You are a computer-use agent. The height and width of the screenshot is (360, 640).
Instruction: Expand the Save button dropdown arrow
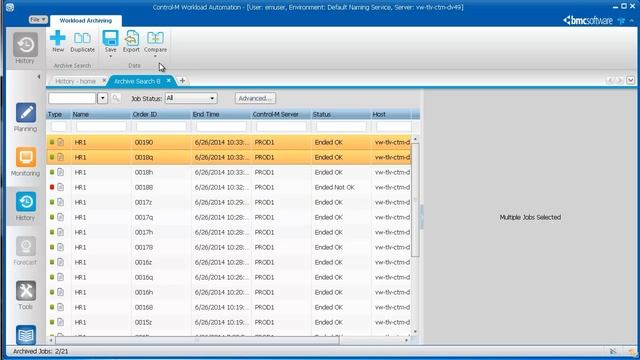pos(110,56)
